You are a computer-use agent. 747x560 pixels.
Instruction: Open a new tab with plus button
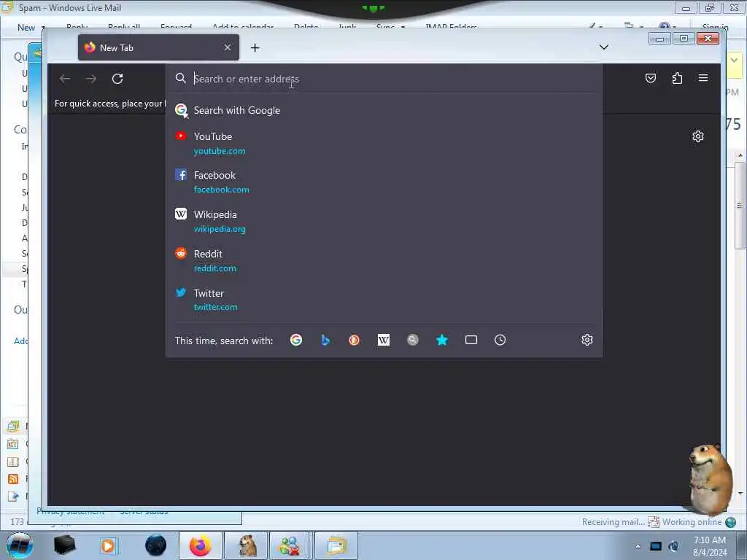pos(255,47)
